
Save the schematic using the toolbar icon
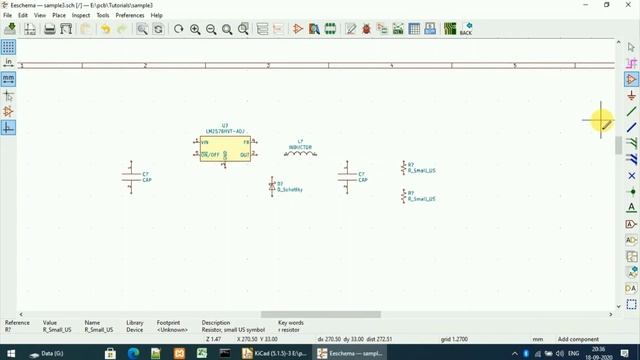(10, 29)
